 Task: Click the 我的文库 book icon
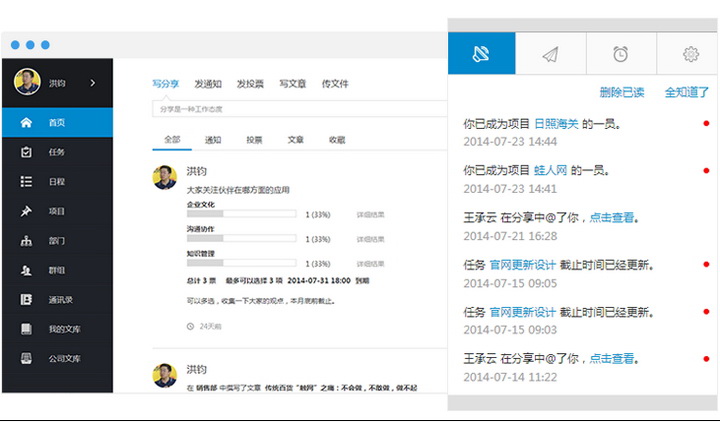point(26,329)
